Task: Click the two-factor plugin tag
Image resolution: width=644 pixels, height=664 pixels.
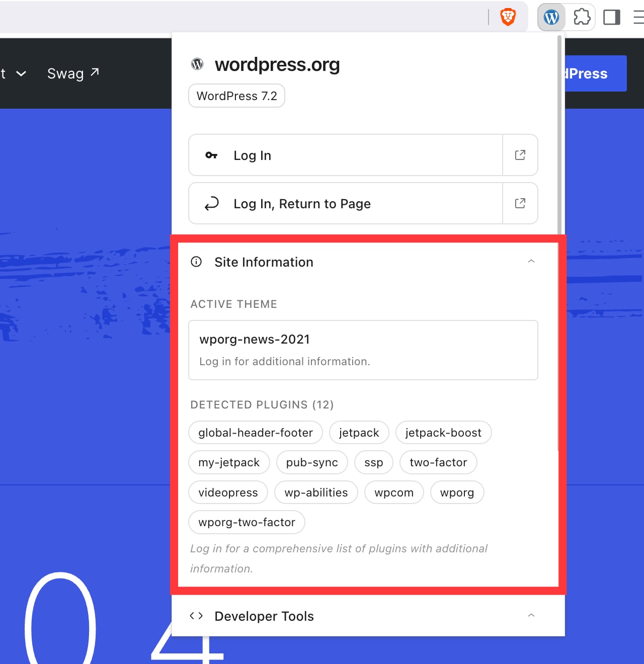Action: (438, 462)
